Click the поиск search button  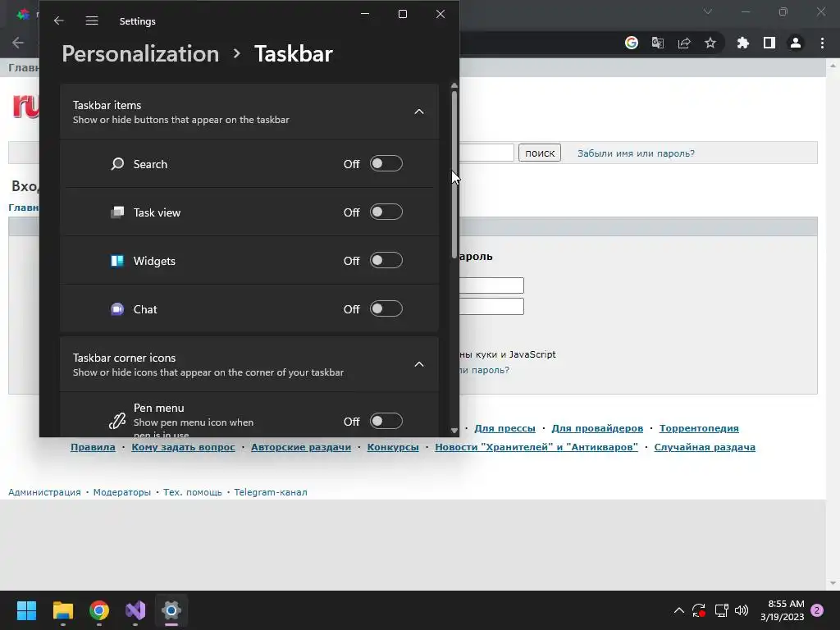540,153
